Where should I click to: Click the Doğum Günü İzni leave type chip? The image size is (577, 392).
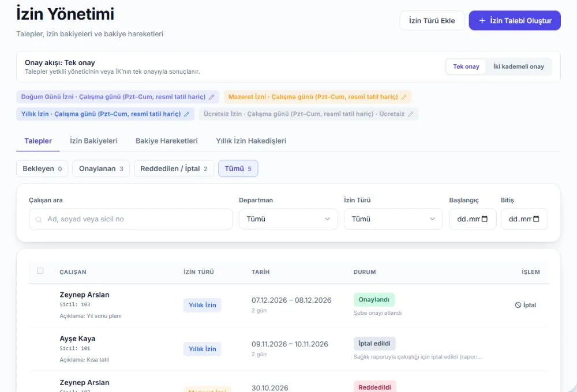coord(118,97)
